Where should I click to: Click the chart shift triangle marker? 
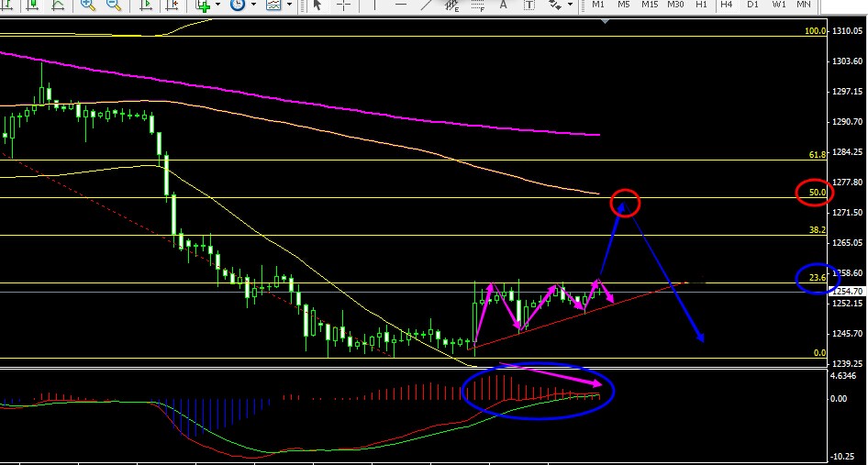[605, 20]
